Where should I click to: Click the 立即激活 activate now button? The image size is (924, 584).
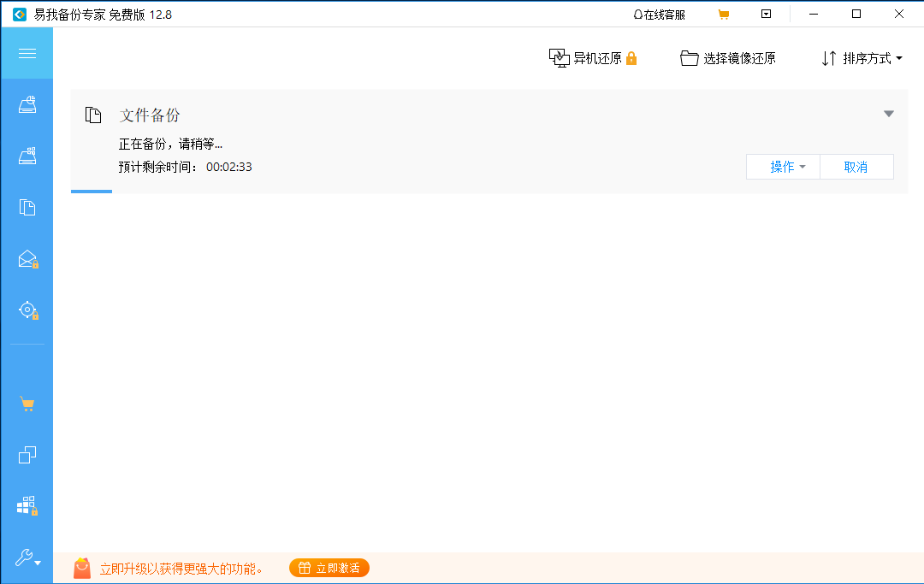tap(329, 568)
